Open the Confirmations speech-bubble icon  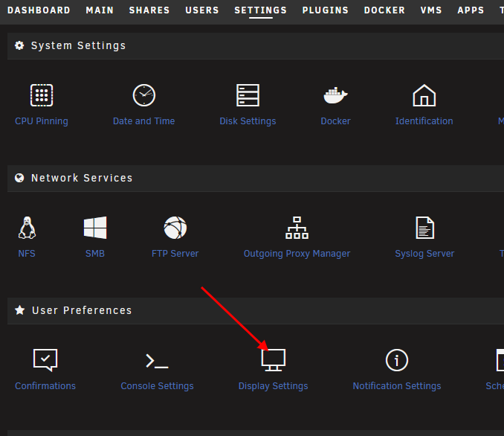pyautogui.click(x=45, y=360)
